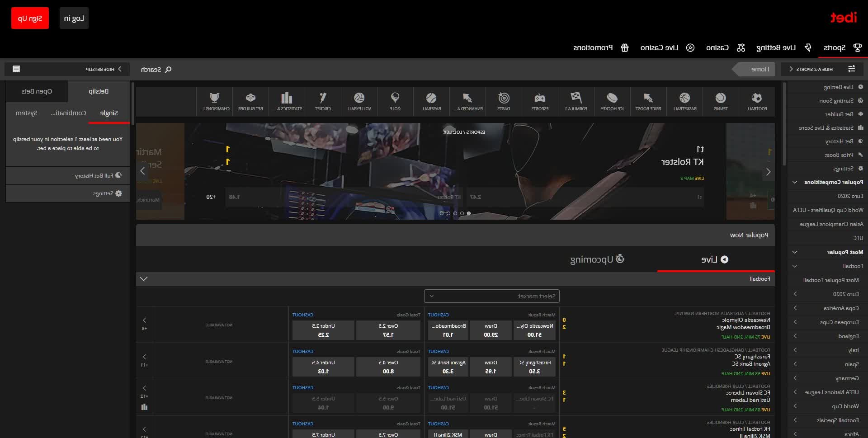Click the ibet logo

click(x=843, y=18)
